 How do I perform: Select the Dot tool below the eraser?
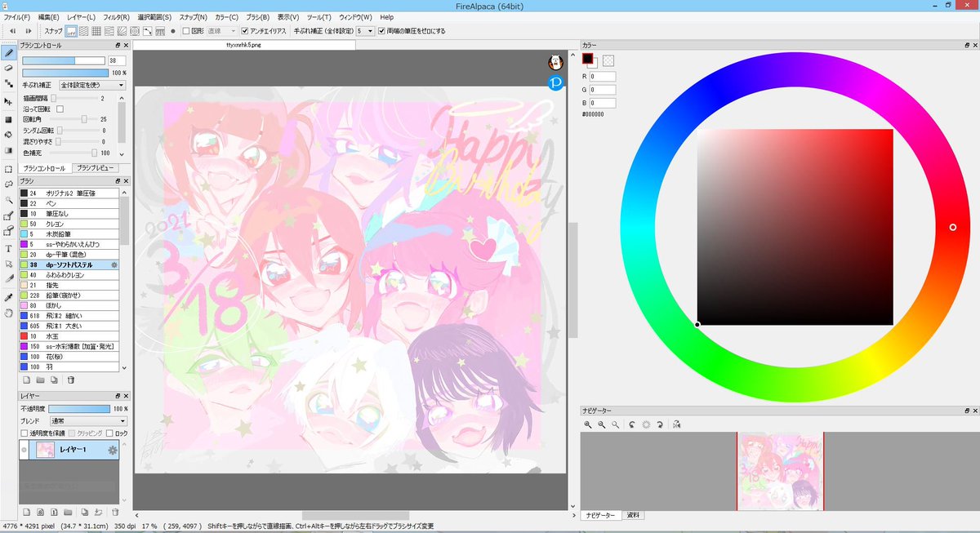pyautogui.click(x=8, y=83)
